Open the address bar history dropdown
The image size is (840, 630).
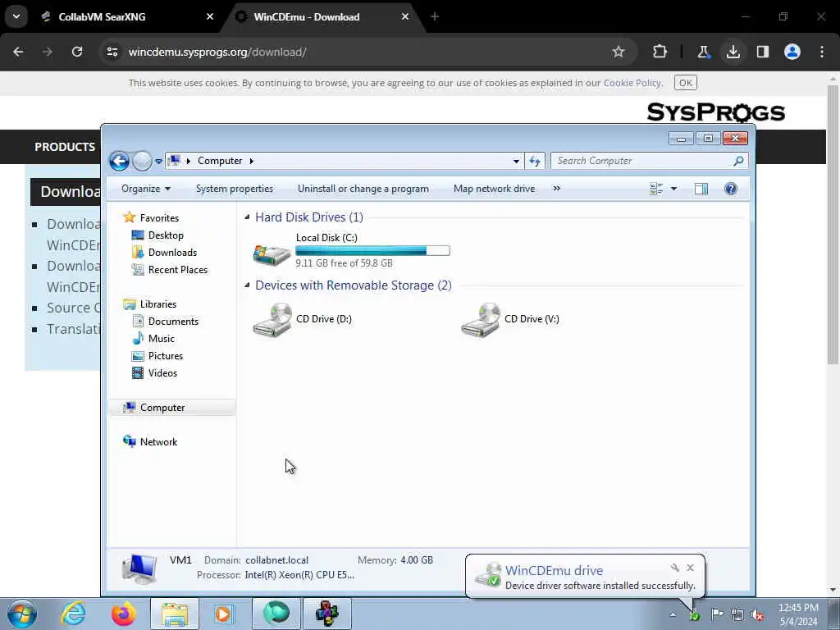[x=516, y=161]
